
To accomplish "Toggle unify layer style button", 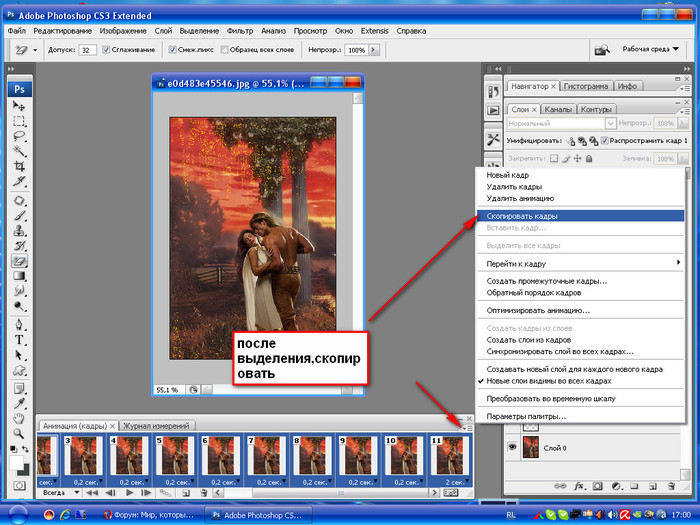I will pyautogui.click(x=593, y=141).
